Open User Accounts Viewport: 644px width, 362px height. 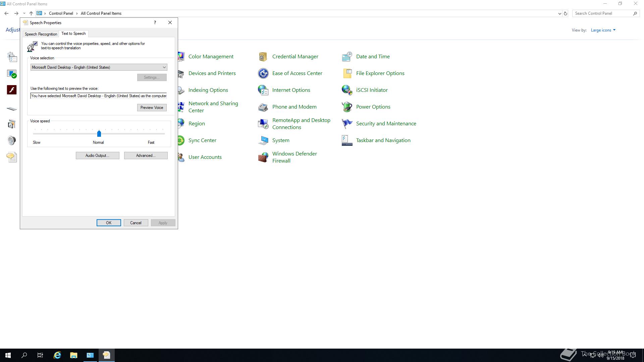pos(205,157)
